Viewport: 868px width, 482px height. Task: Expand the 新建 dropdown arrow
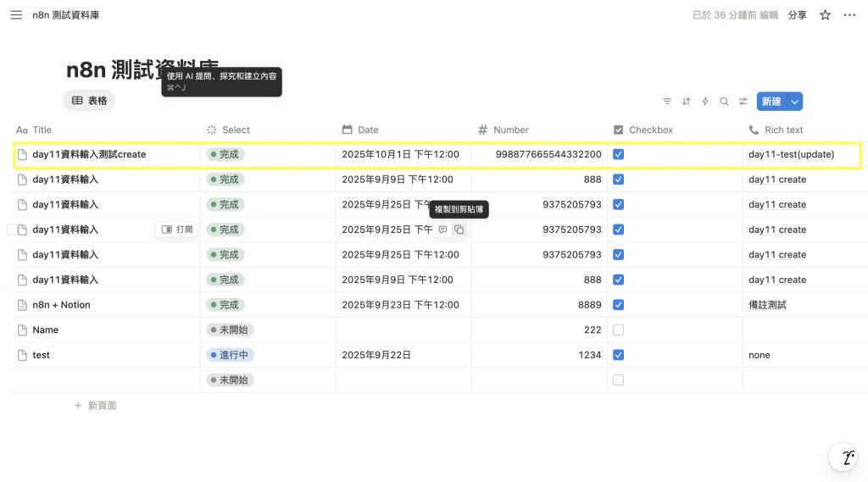pos(794,102)
